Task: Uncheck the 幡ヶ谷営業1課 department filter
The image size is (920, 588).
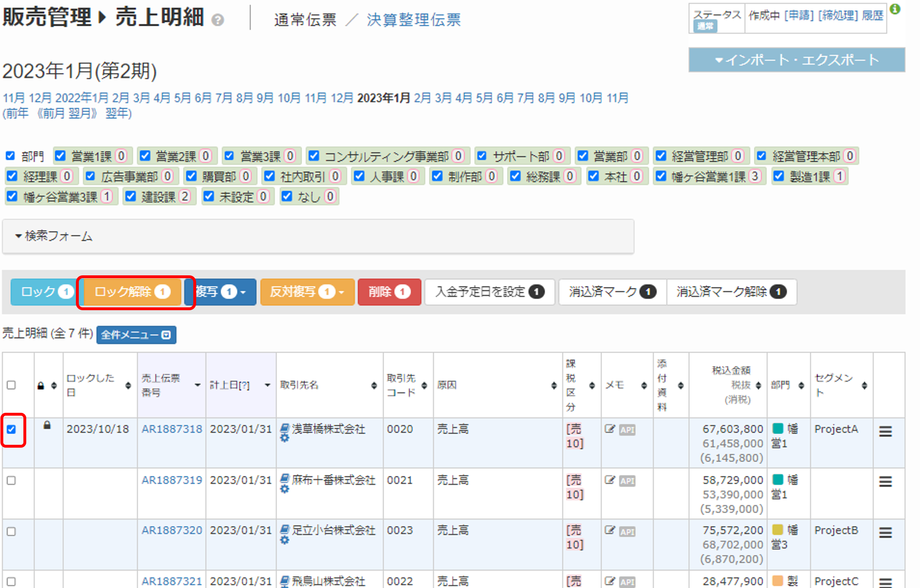Action: (x=661, y=176)
